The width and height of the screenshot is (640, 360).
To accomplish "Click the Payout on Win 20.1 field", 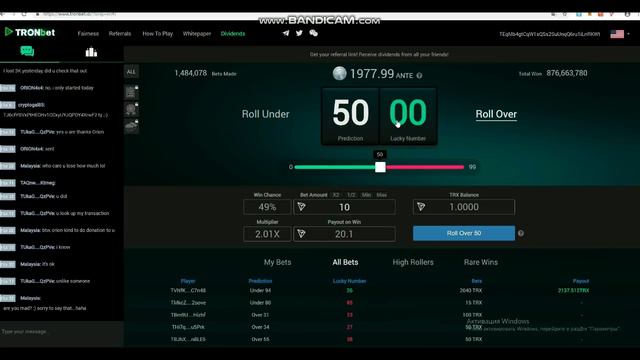I will point(344,234).
